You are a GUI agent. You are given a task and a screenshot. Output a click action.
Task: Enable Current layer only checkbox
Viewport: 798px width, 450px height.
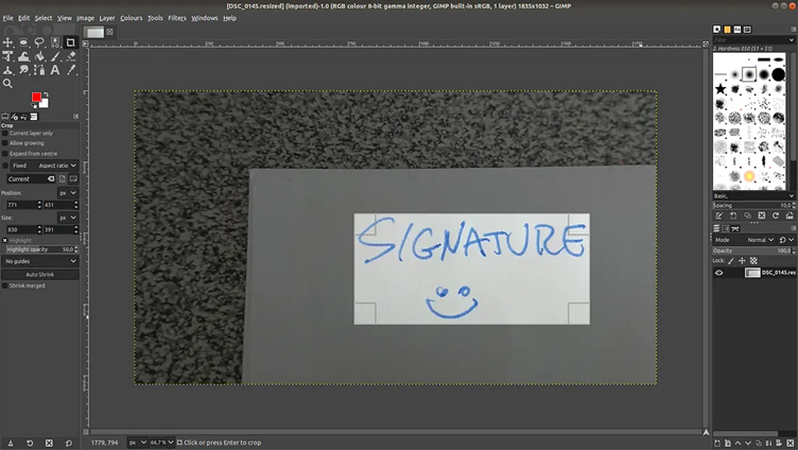click(x=5, y=133)
